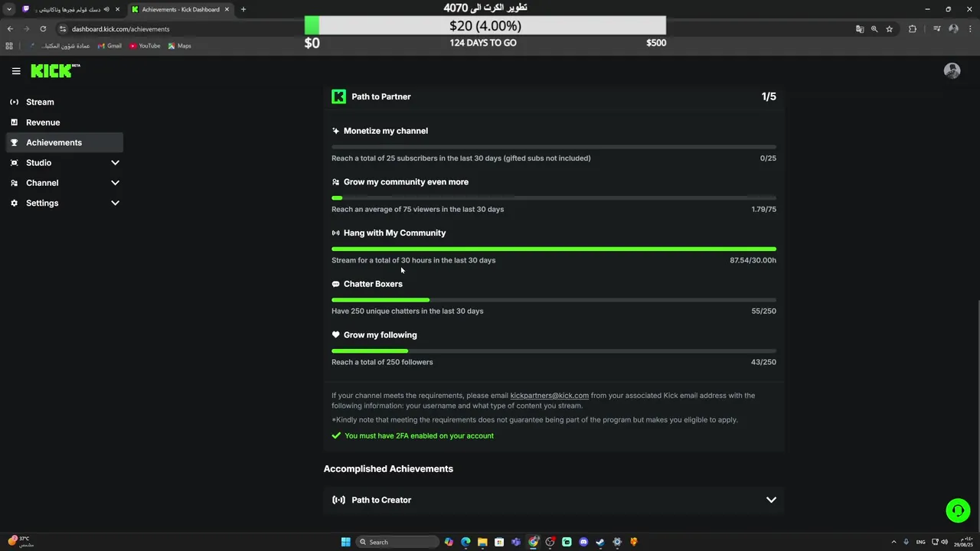The image size is (980, 551).
Task: Open the ENG language indicator in tray
Action: point(920,542)
